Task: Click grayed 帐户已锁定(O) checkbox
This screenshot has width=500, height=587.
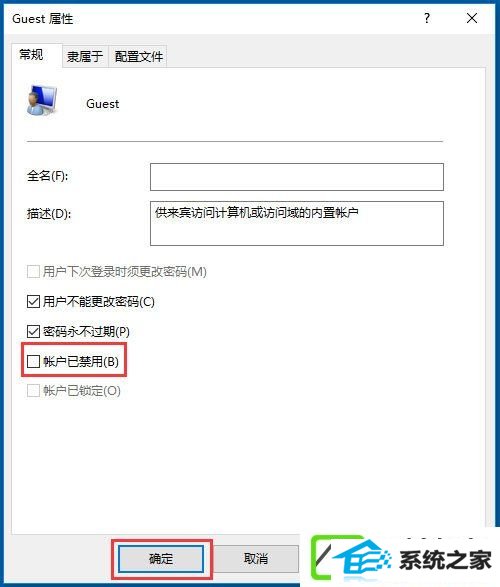Action: coord(33,391)
